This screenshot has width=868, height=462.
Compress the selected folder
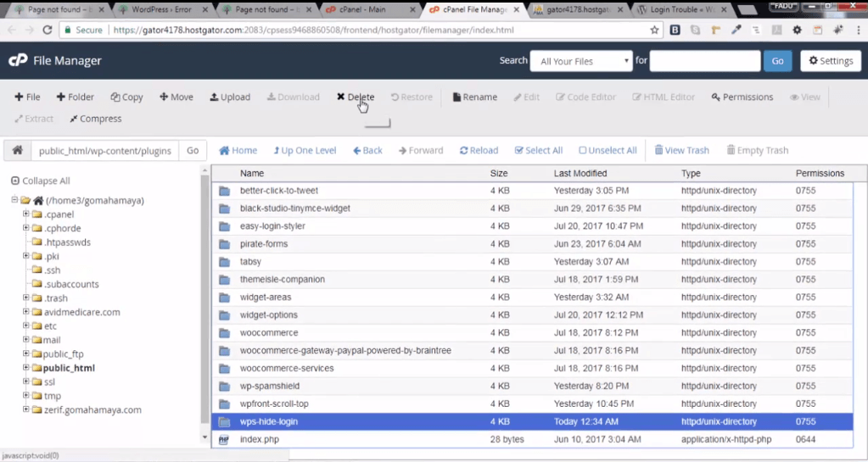point(95,119)
